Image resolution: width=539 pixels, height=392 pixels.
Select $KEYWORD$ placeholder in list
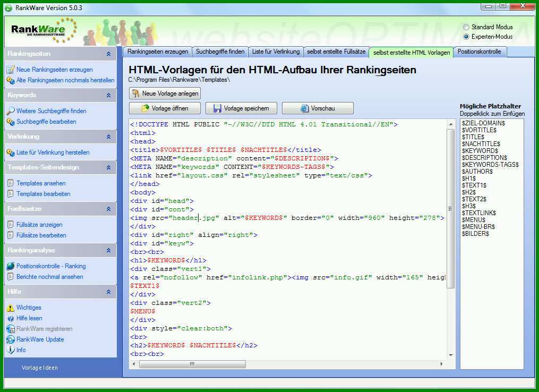[480, 151]
